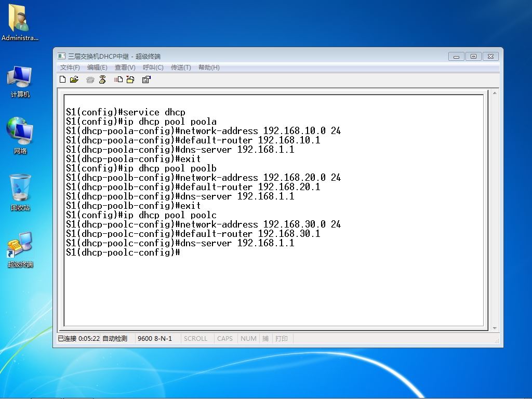
Task: Click the New connection toolbar icon
Action: coord(62,79)
